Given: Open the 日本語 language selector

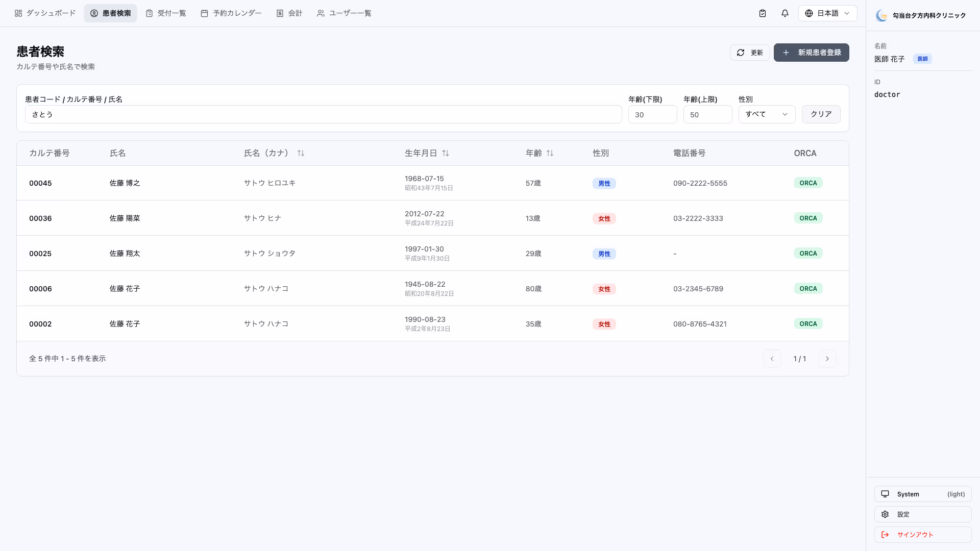Looking at the screenshot, I should [x=827, y=13].
